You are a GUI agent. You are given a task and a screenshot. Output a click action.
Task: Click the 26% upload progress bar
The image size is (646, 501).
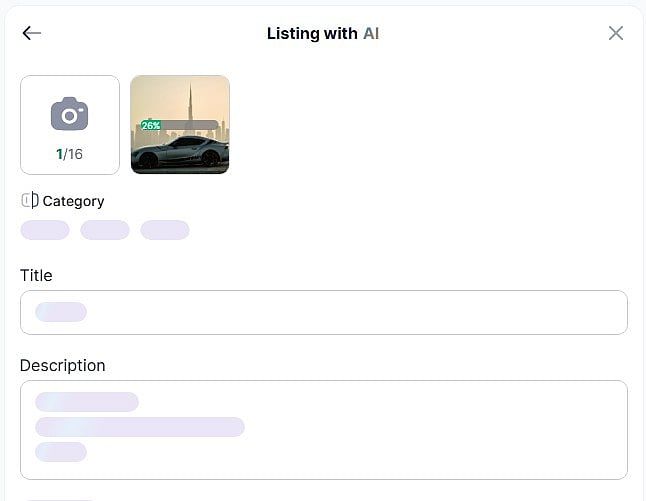point(180,126)
